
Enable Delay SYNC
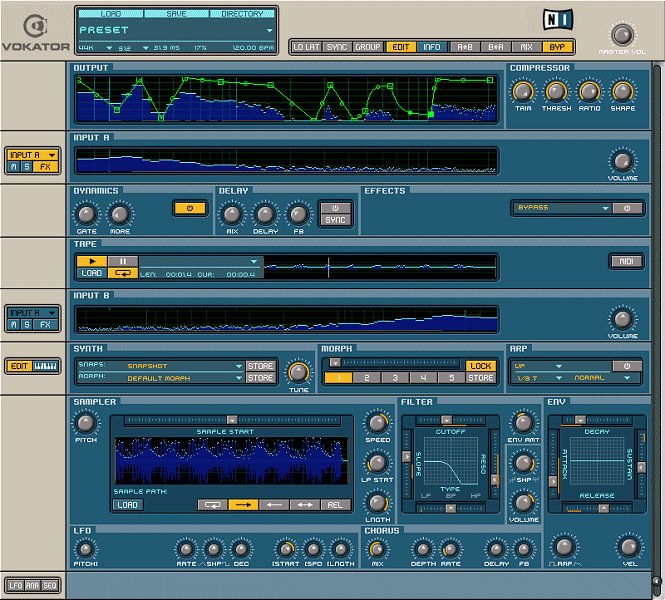[x=335, y=220]
